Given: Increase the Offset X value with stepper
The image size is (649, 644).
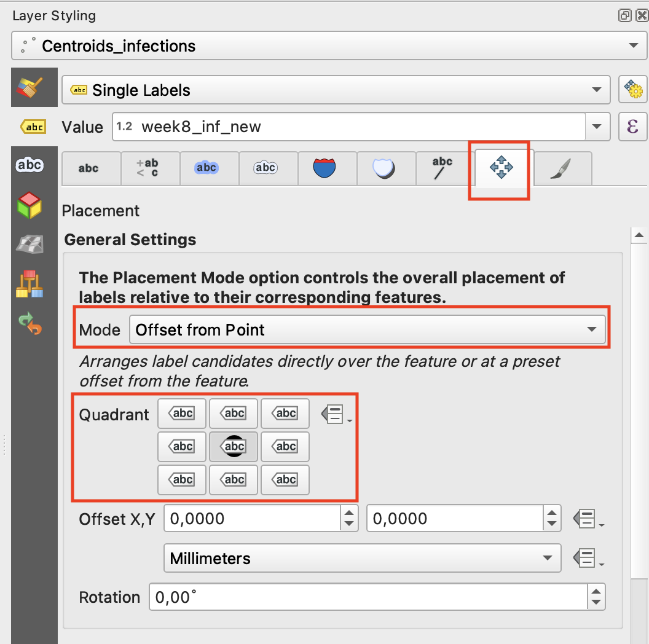Looking at the screenshot, I should [348, 512].
